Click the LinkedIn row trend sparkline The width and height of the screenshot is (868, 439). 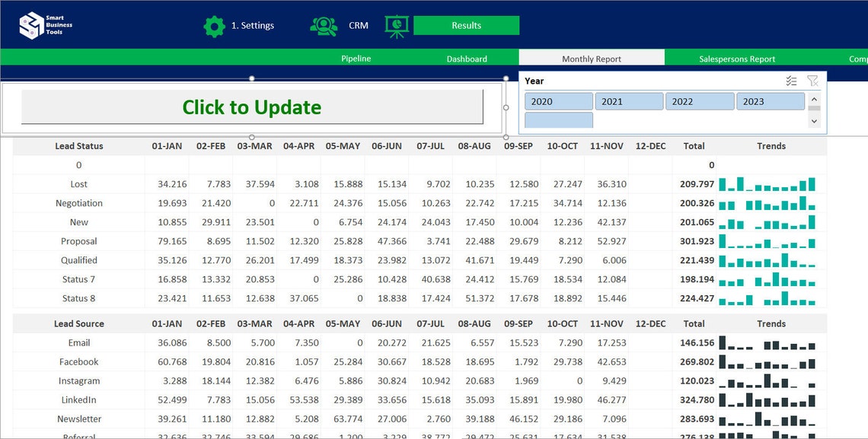point(767,399)
